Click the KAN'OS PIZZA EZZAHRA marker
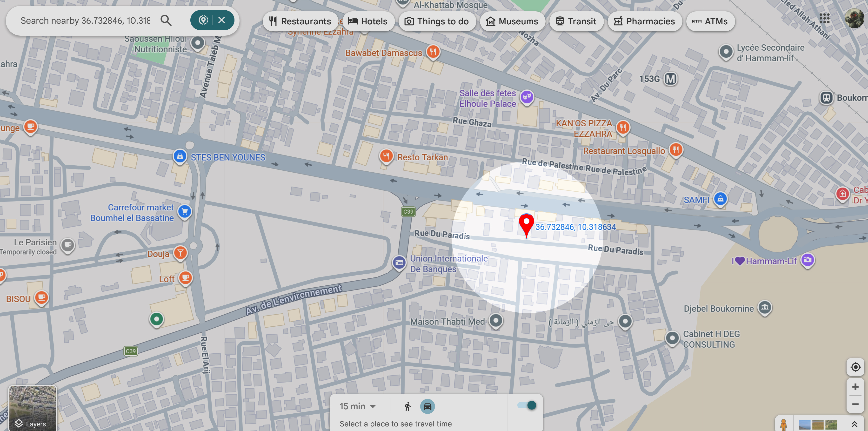 click(x=623, y=128)
